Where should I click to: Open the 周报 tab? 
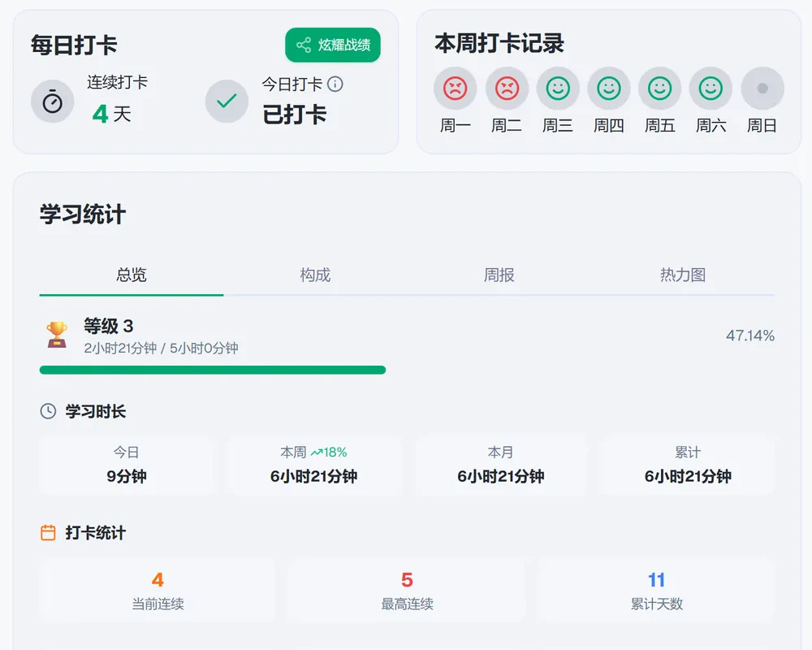[499, 275]
